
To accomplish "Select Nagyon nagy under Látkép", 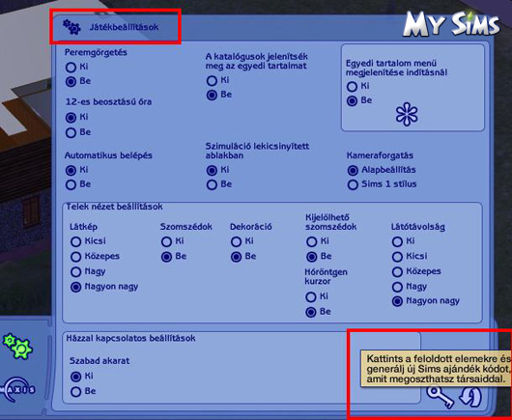I will [75, 287].
